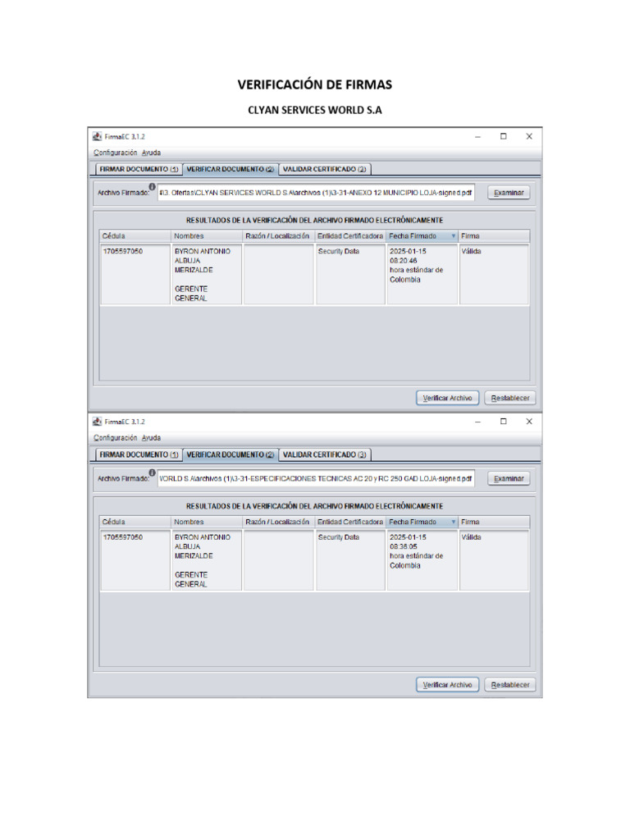Go to VALIDAR CERTIFICADO (3) tab in upper window

point(325,169)
